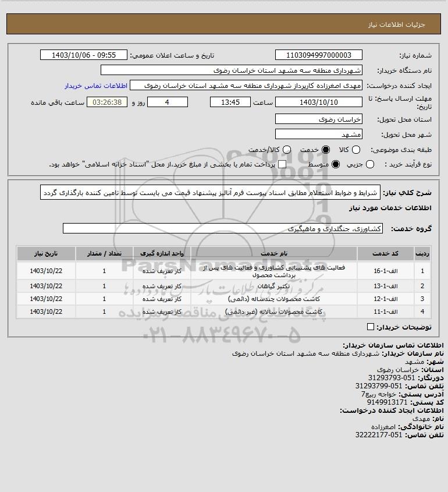Click the تاریخ نیاز column header
Screen dimensions: 448x492
tap(46, 253)
